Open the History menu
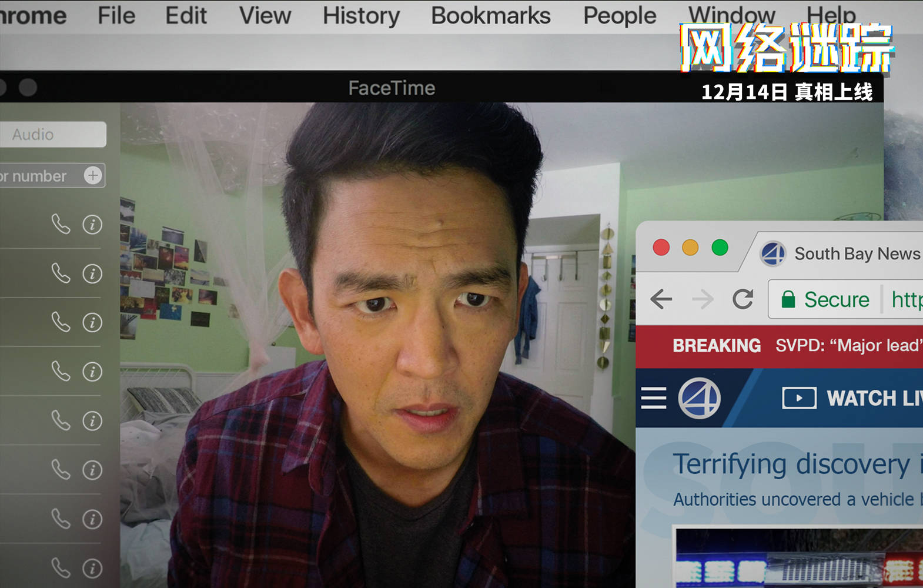This screenshot has height=588, width=923. (x=361, y=15)
